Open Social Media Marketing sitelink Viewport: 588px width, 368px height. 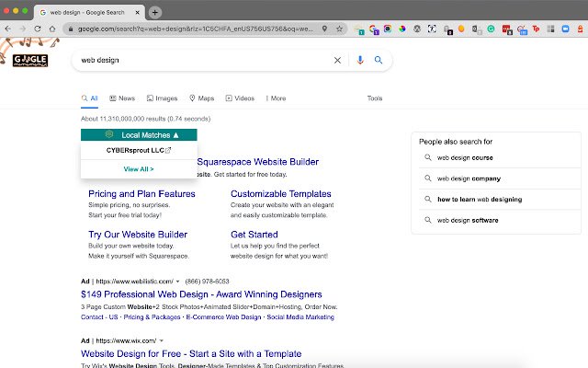click(300, 316)
